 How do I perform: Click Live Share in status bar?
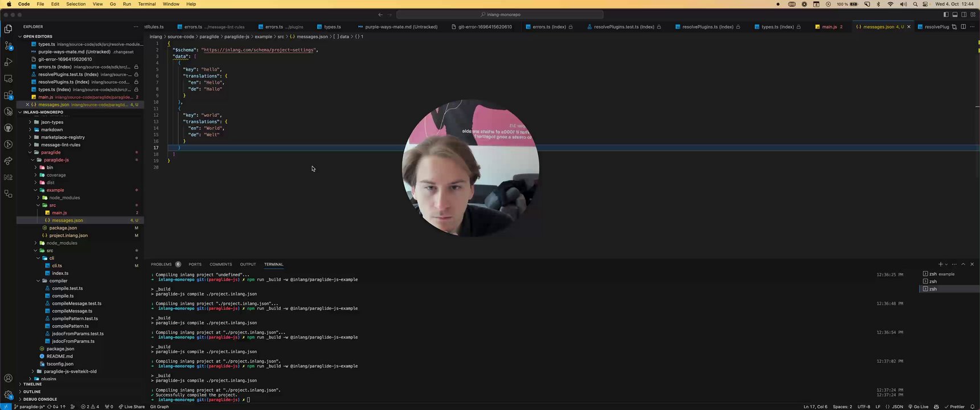click(x=132, y=407)
